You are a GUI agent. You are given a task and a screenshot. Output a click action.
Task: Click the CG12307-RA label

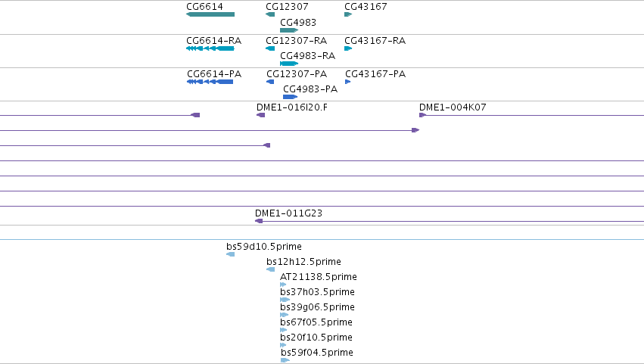(x=297, y=41)
